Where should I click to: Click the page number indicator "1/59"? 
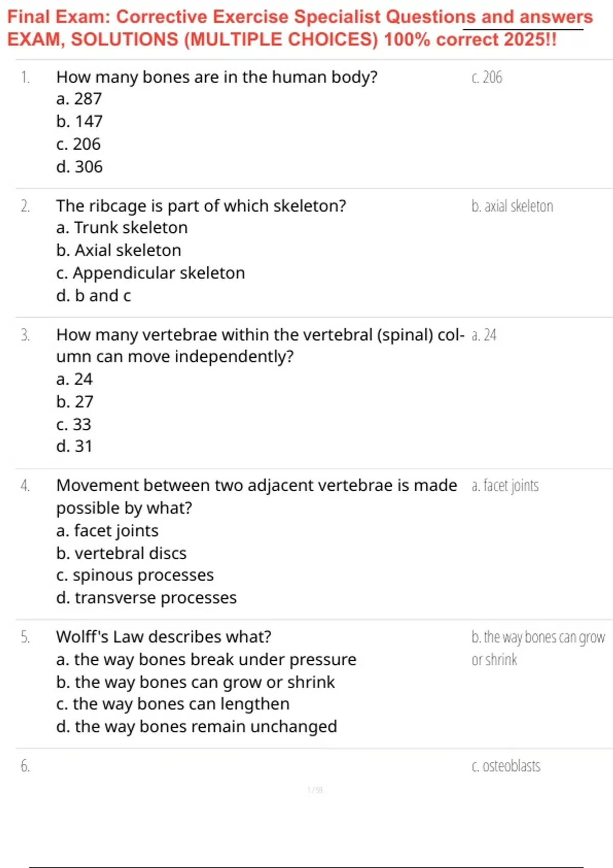[x=315, y=790]
